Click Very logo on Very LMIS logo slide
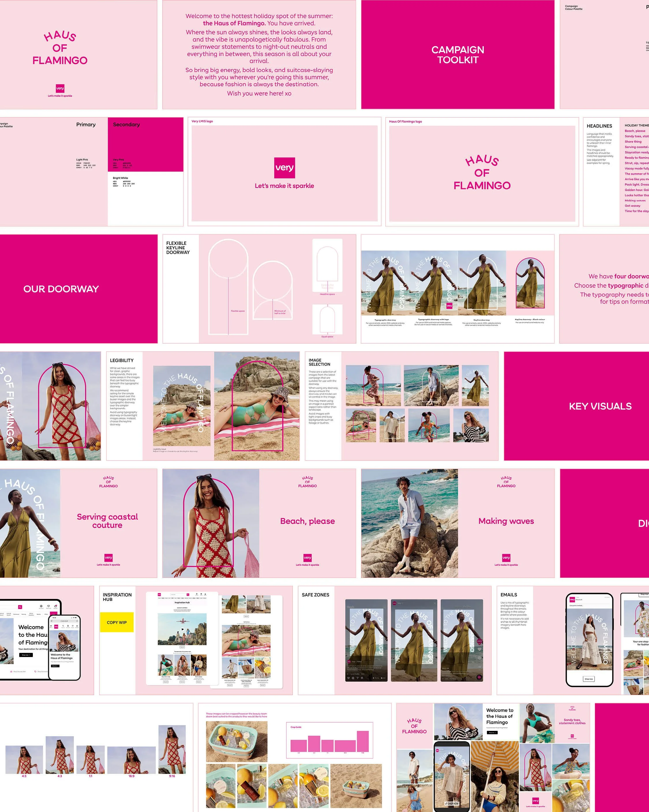The width and height of the screenshot is (649, 812). [284, 168]
